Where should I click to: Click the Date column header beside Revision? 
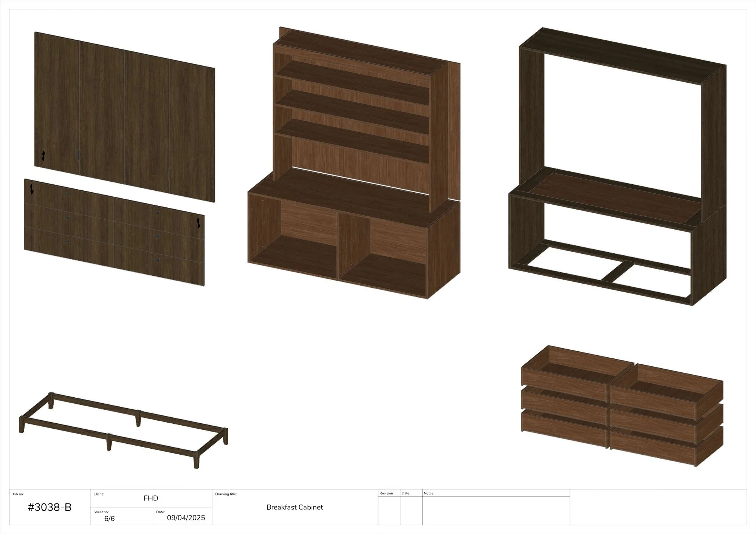pos(405,494)
